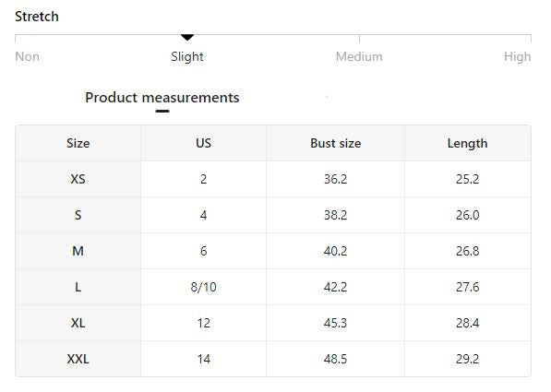Screen dimensions: 551x392
Task: Click the Non stretch label
Action: click(x=27, y=56)
